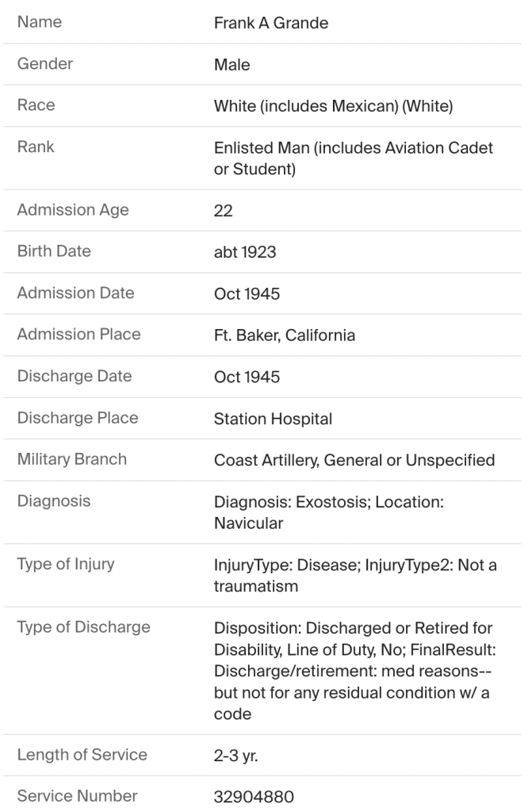Click the Type of Discharge label
Screen dimensions: 532x812
[83, 627]
